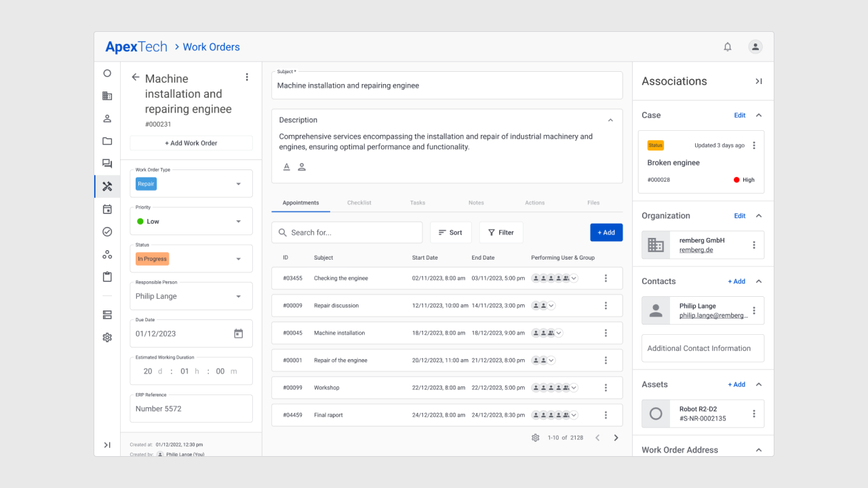The width and height of the screenshot is (868, 488).
Task: Click + Add in the Contacts section
Action: (x=736, y=281)
